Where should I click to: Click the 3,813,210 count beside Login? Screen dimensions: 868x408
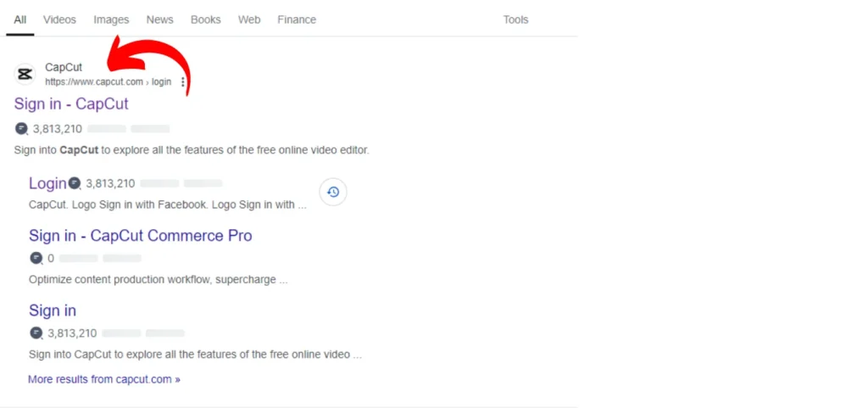110,184
